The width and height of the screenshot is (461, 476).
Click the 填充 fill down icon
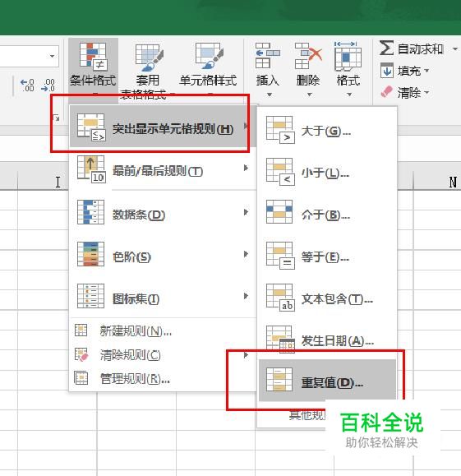pyautogui.click(x=387, y=71)
